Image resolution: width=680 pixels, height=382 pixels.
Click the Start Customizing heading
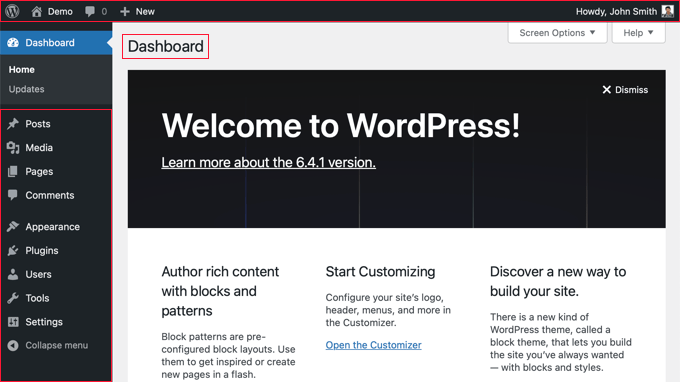click(x=380, y=271)
